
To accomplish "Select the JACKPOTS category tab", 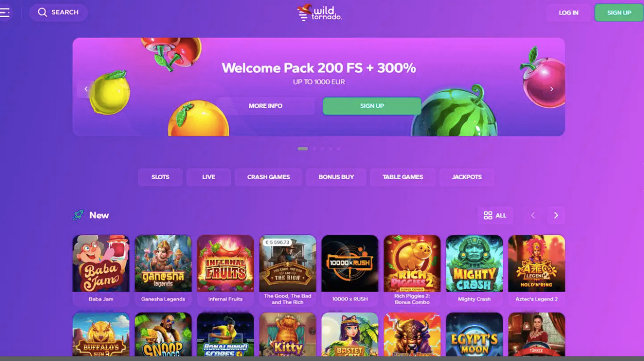I will pos(467,177).
